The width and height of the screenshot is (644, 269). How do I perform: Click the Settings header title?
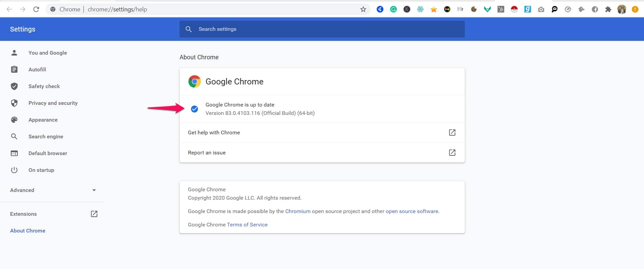(x=22, y=29)
